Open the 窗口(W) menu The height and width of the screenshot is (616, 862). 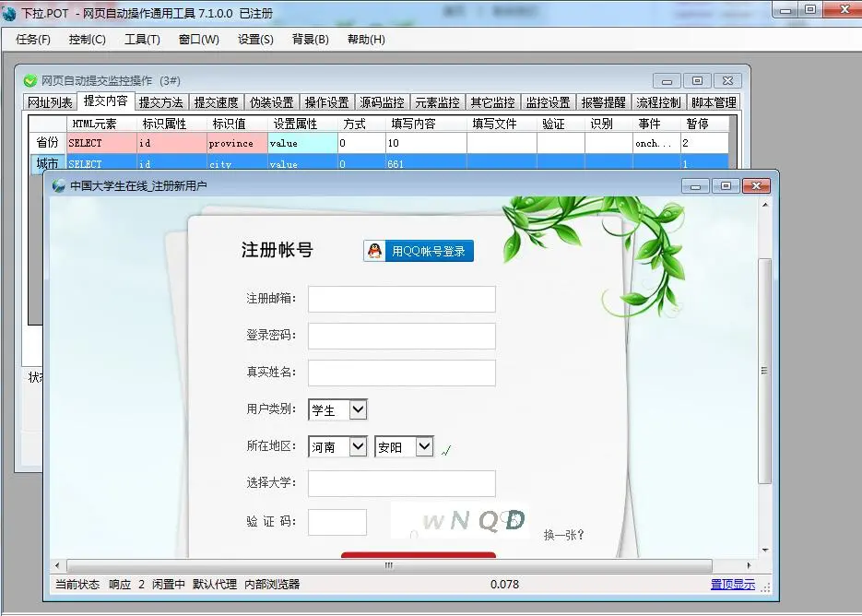(198, 40)
